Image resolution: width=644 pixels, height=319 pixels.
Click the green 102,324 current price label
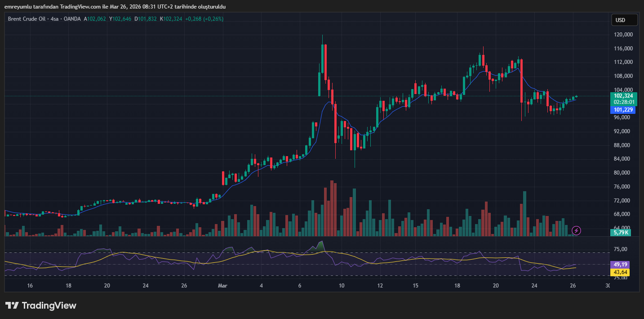tap(623, 96)
